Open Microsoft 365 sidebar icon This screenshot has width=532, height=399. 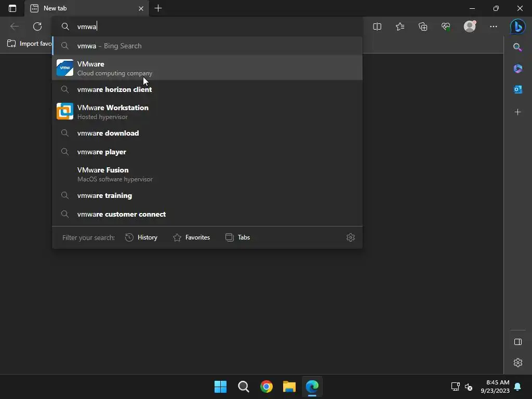tap(518, 68)
